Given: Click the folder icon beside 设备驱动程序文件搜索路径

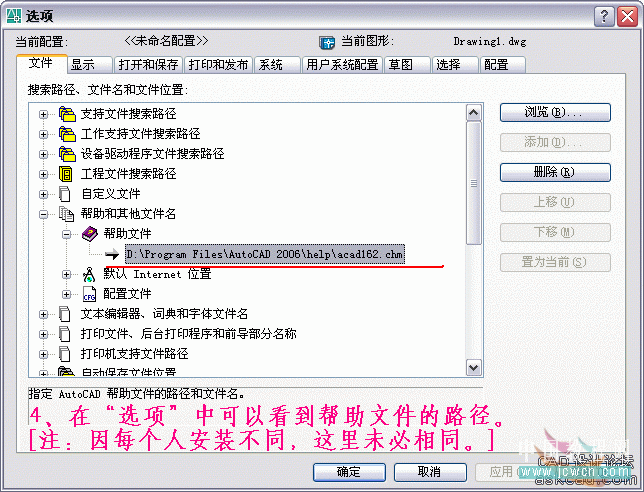Looking at the screenshot, I should [67, 154].
